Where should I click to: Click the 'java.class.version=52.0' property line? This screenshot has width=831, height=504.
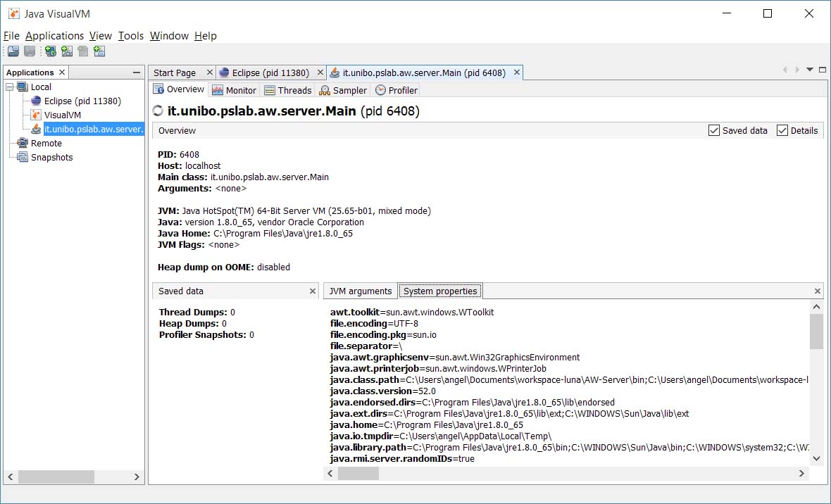(383, 391)
